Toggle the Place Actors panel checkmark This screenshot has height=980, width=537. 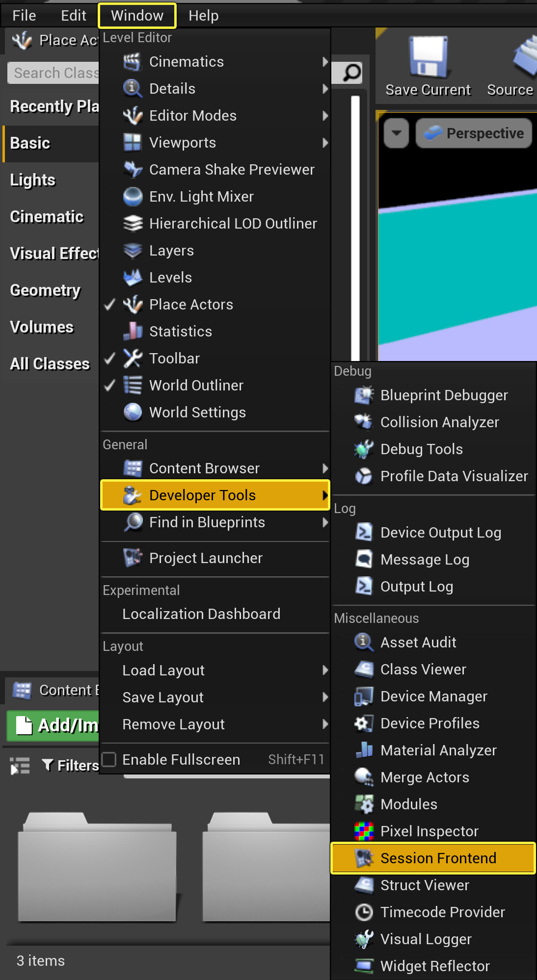point(110,305)
